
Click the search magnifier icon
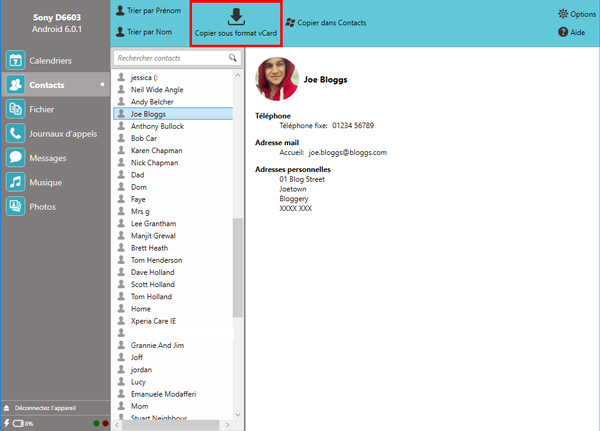click(x=232, y=58)
